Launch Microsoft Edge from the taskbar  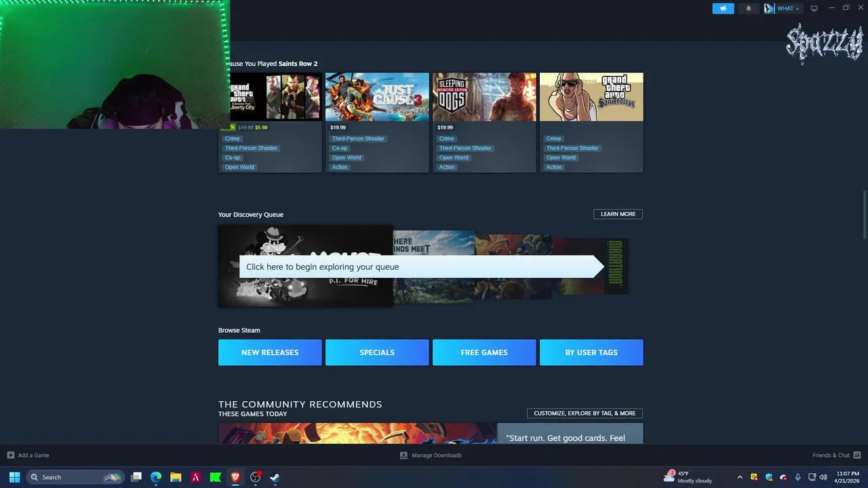(x=156, y=477)
